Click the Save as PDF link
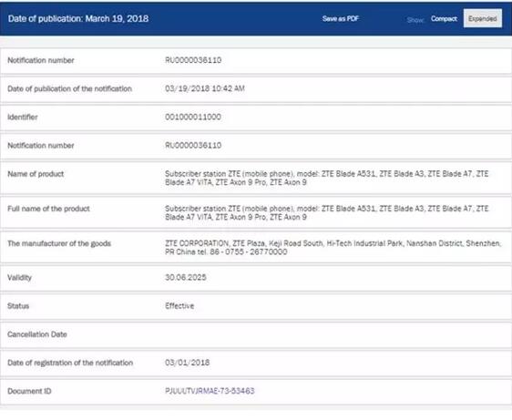Image resolution: width=512 pixels, height=420 pixels. [341, 18]
